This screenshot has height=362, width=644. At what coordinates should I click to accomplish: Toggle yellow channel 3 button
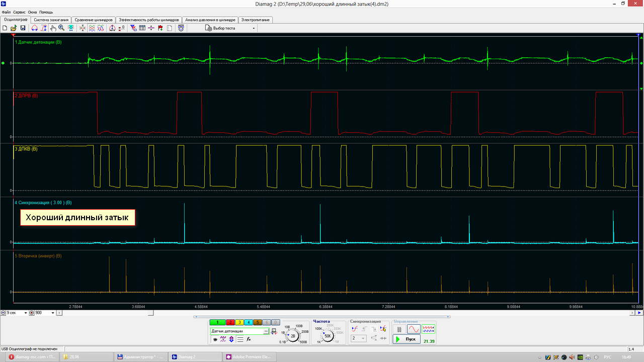(239, 322)
